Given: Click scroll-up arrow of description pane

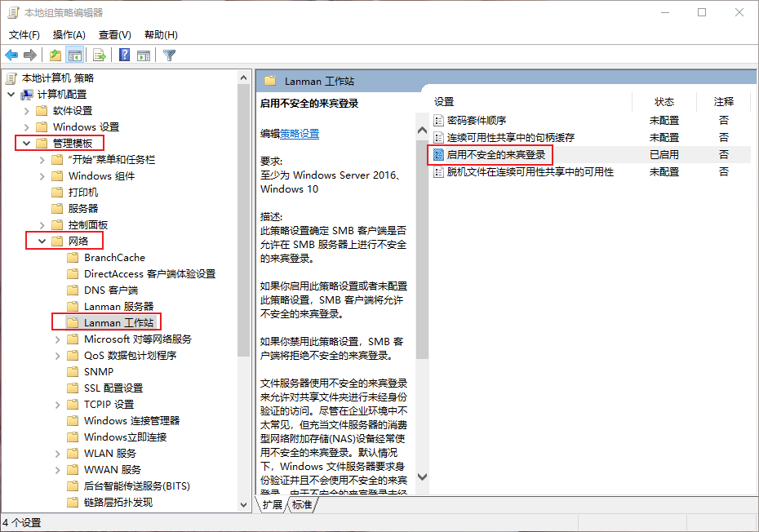Looking at the screenshot, I should click(422, 131).
